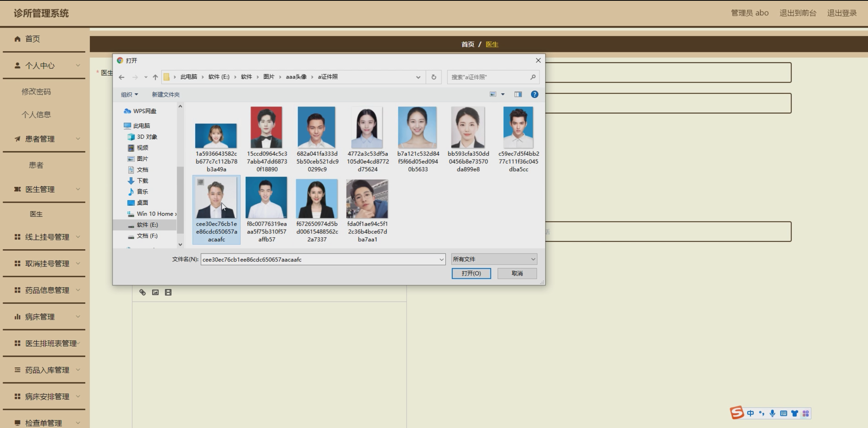
Task: Click the refresh folder icon
Action: tap(434, 77)
